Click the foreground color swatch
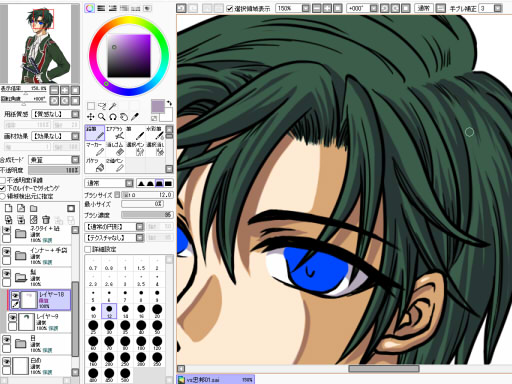 158,107
